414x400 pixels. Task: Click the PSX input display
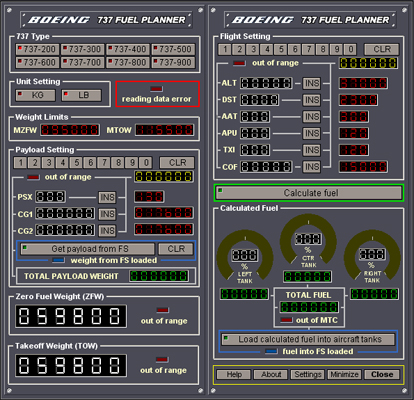(x=51, y=197)
